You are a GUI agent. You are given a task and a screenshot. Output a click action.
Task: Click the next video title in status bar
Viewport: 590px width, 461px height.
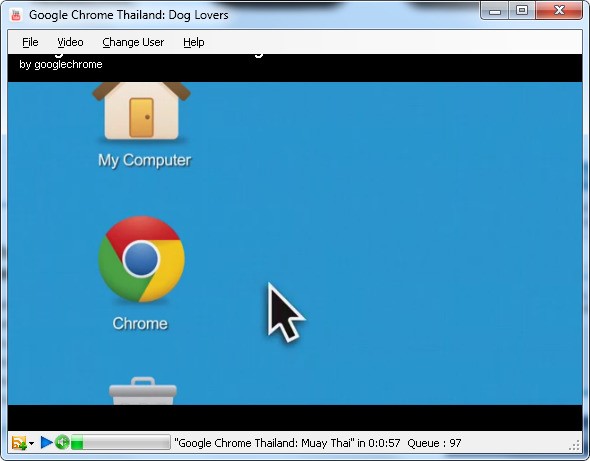(x=265, y=443)
